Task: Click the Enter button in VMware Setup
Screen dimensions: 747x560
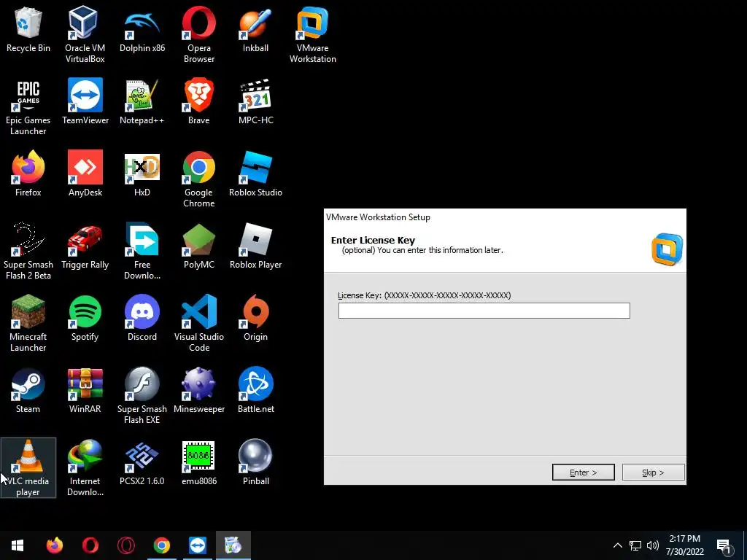Action: [x=583, y=472]
